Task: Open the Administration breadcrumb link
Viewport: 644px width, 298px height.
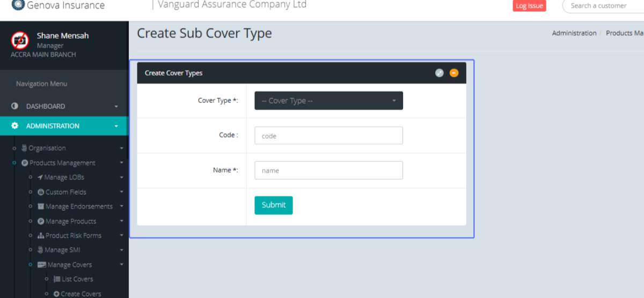Action: click(x=574, y=33)
